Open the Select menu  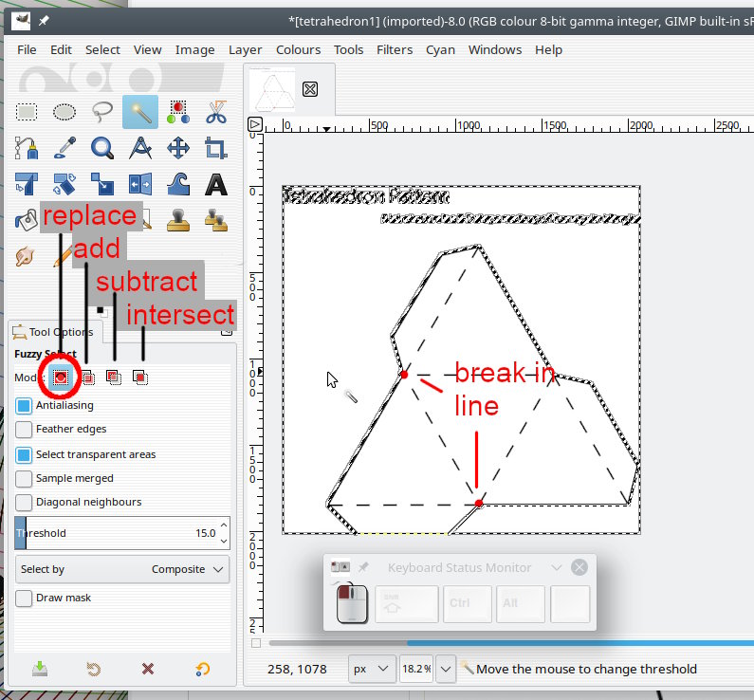point(102,50)
